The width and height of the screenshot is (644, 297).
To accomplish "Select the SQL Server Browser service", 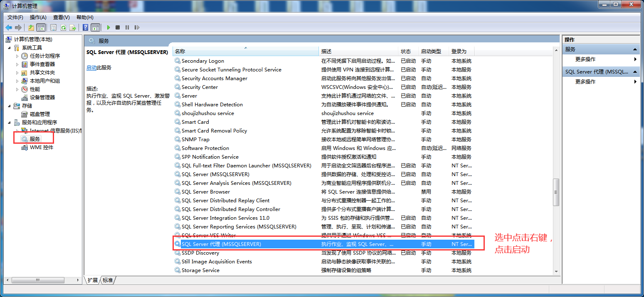I will [x=205, y=191].
